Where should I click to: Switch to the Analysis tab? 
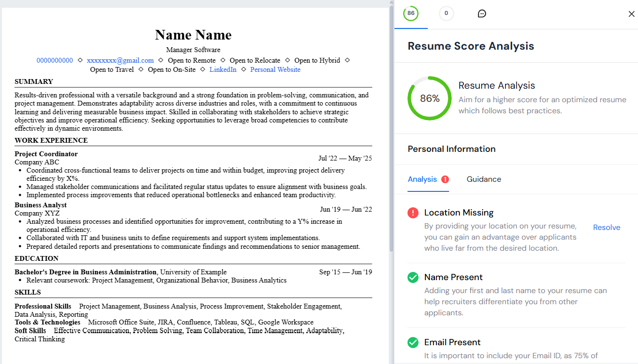tap(423, 179)
